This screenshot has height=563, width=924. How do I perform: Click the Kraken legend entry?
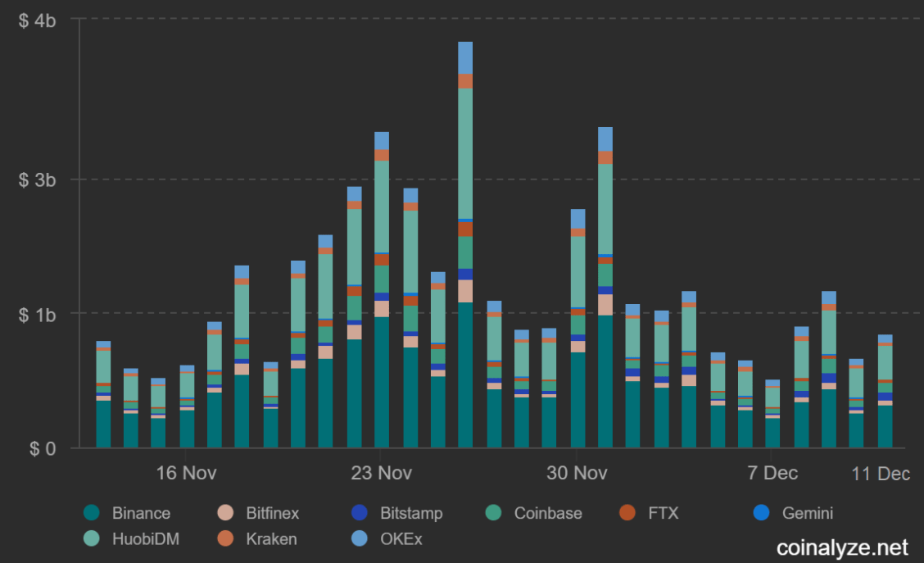257,539
